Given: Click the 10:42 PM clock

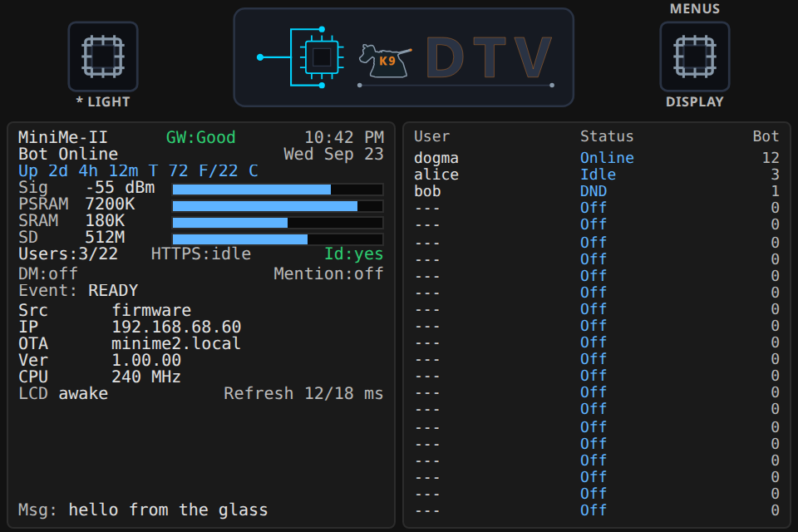Looking at the screenshot, I should click(344, 137).
